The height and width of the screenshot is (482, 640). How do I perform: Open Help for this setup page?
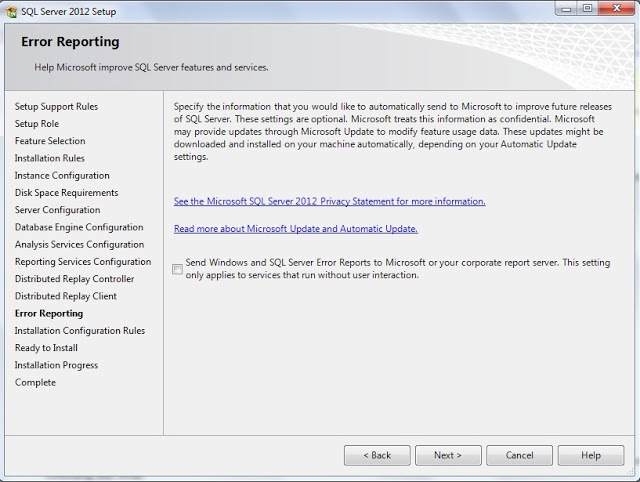tap(590, 455)
